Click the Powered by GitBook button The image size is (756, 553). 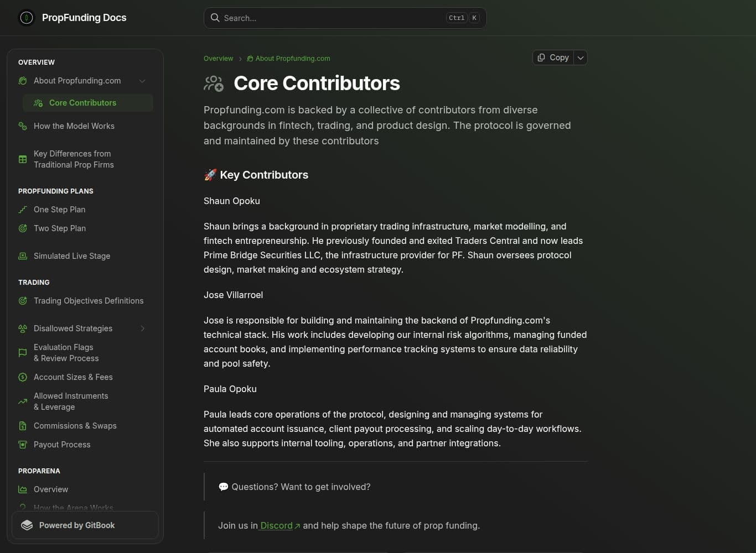[85, 525]
